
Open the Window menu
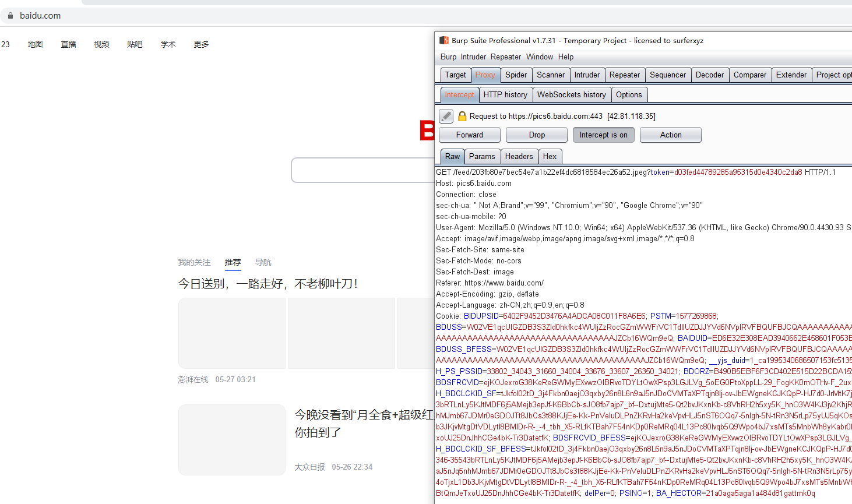539,57
